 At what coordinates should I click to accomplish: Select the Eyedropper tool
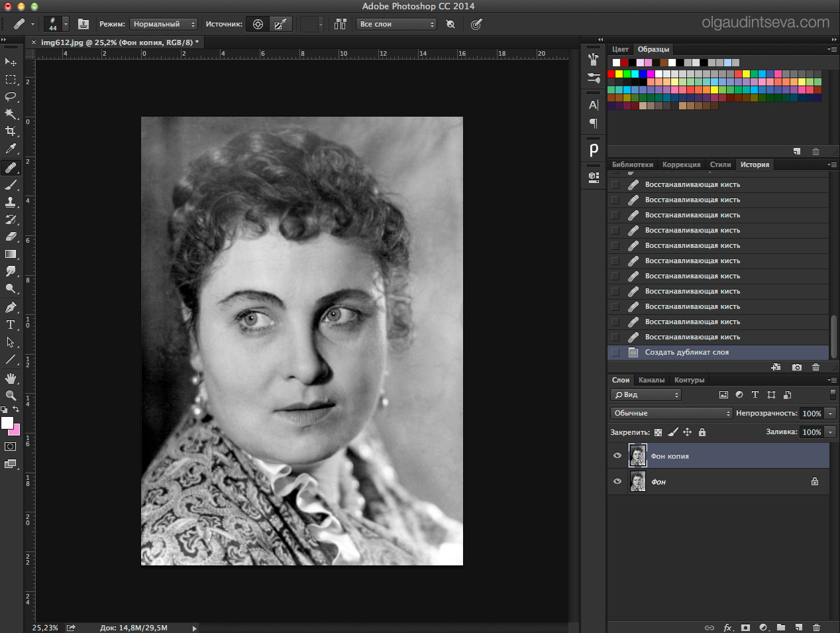[11, 149]
